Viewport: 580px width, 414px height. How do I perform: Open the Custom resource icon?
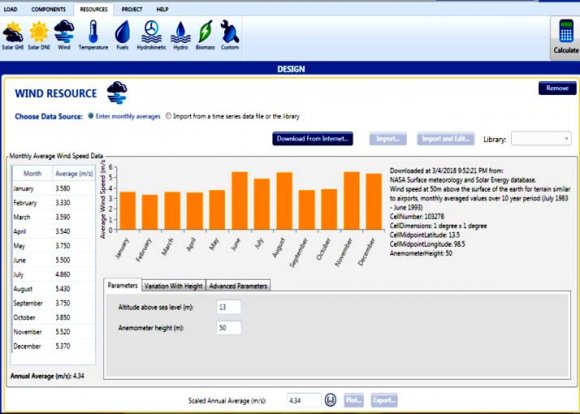[x=230, y=35]
